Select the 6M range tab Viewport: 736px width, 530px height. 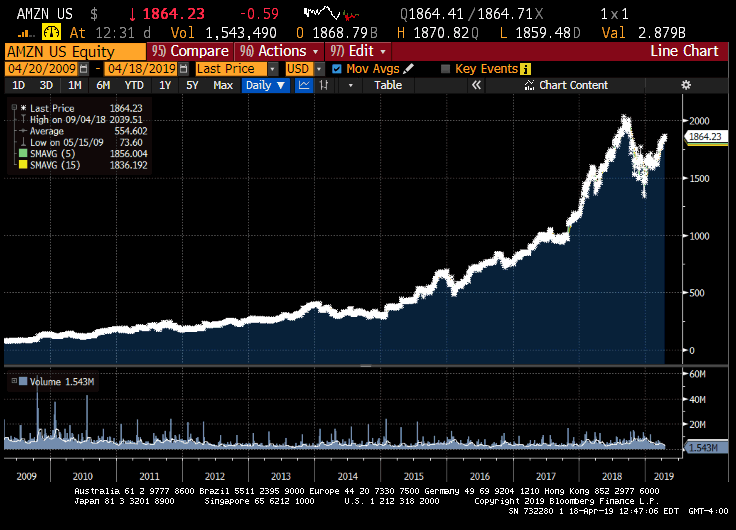pos(103,85)
